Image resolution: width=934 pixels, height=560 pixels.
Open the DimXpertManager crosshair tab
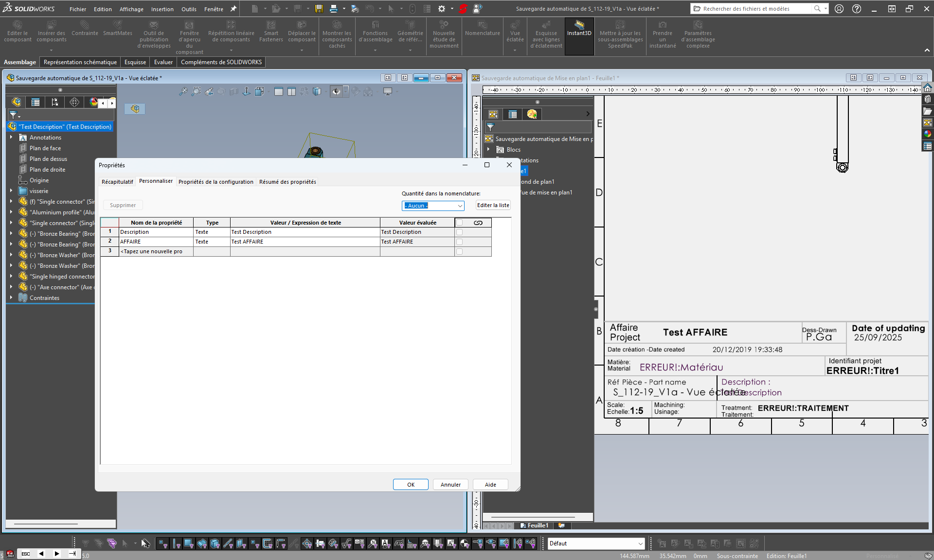tap(74, 102)
